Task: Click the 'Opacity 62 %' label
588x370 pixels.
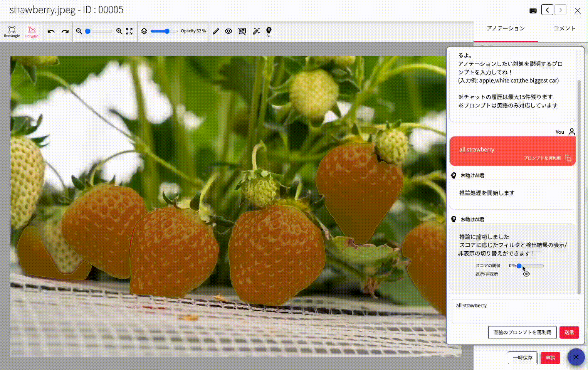Action: [193, 31]
